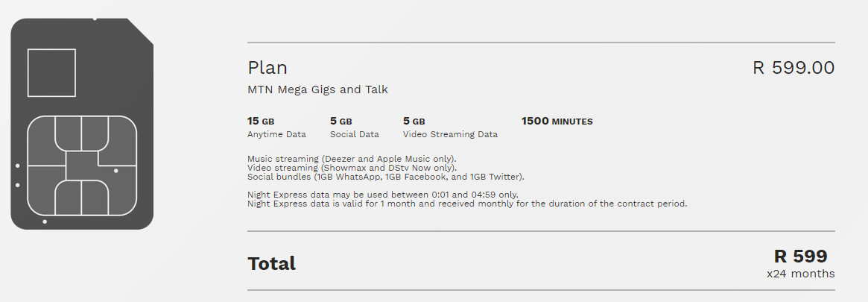The width and height of the screenshot is (868, 302).
Task: Click the SIM card illustration
Action: 82,124
